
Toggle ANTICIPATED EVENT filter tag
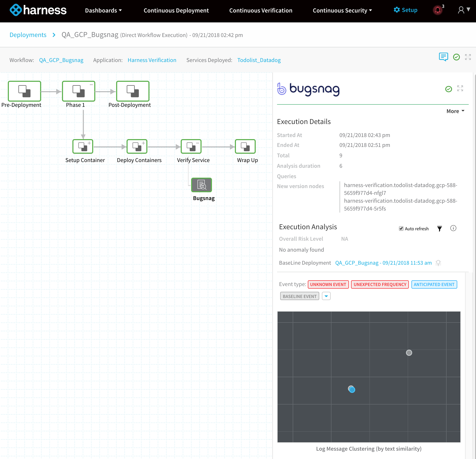(x=434, y=284)
